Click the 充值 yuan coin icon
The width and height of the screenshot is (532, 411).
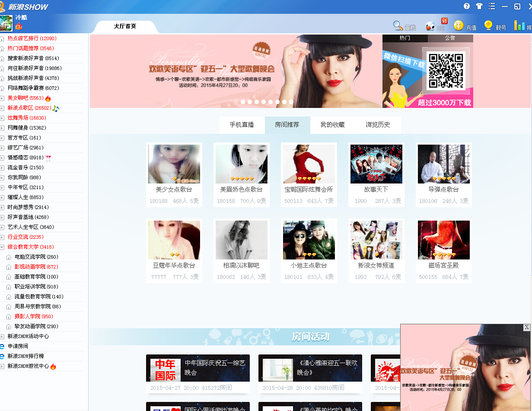coord(459,25)
